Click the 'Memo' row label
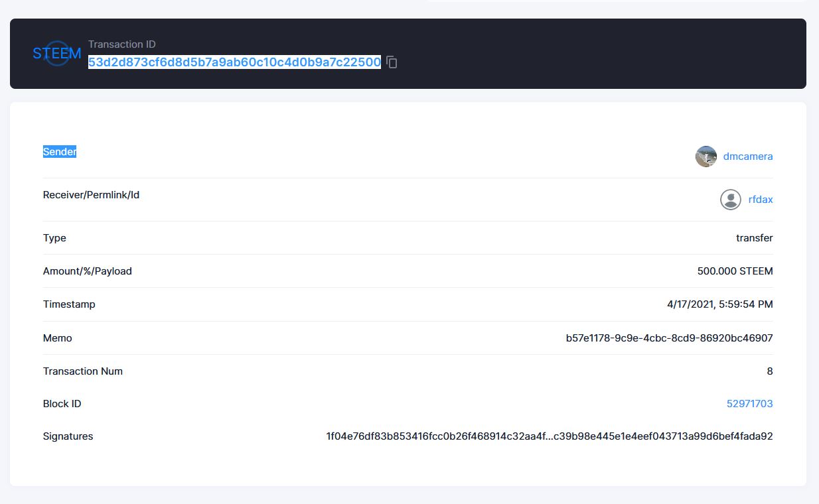The width and height of the screenshot is (819, 504). click(x=58, y=338)
